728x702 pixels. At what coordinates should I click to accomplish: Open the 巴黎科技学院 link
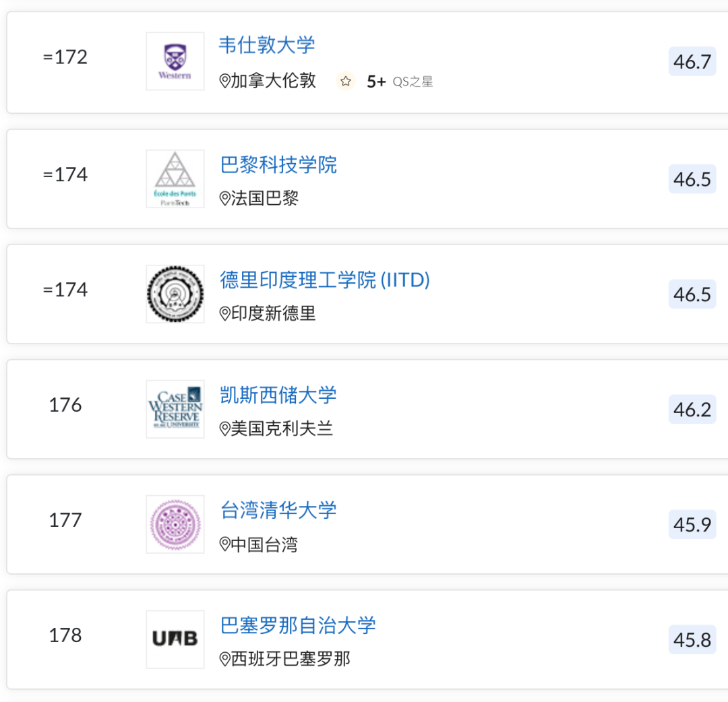coord(278,165)
